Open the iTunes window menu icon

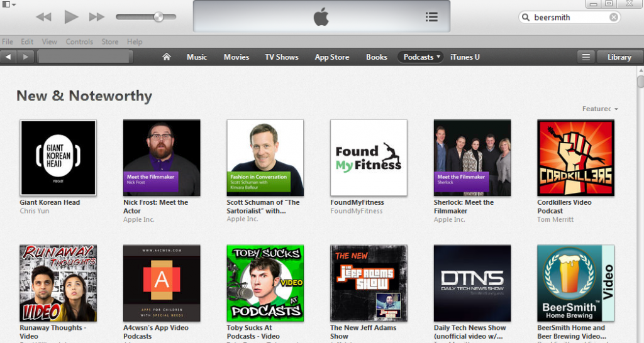[x=9, y=4]
